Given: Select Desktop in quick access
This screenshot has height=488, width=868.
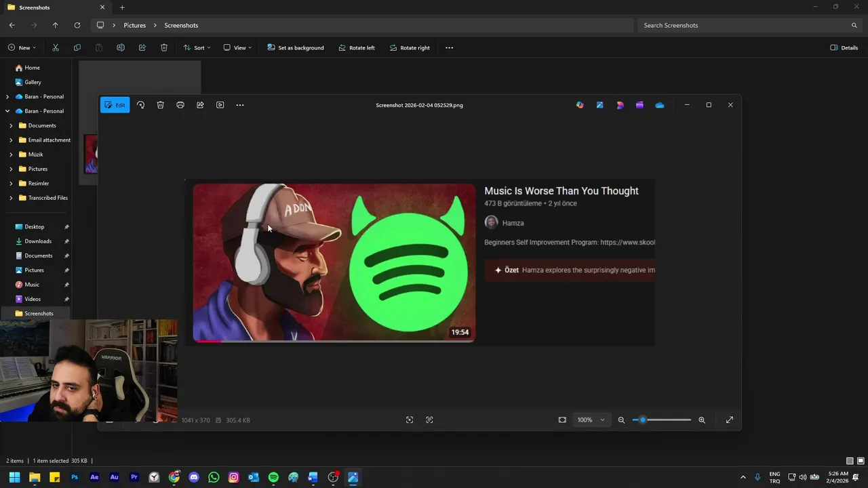Looking at the screenshot, I should [34, 227].
